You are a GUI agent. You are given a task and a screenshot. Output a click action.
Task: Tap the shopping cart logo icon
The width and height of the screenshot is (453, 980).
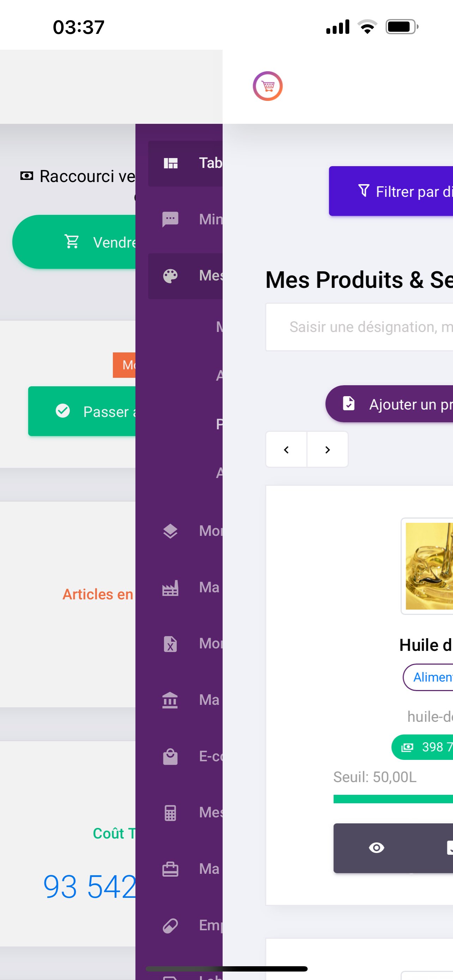[x=267, y=86]
